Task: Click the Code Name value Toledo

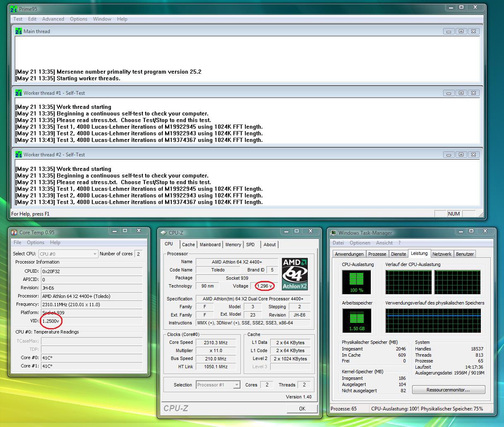Action: (218, 270)
